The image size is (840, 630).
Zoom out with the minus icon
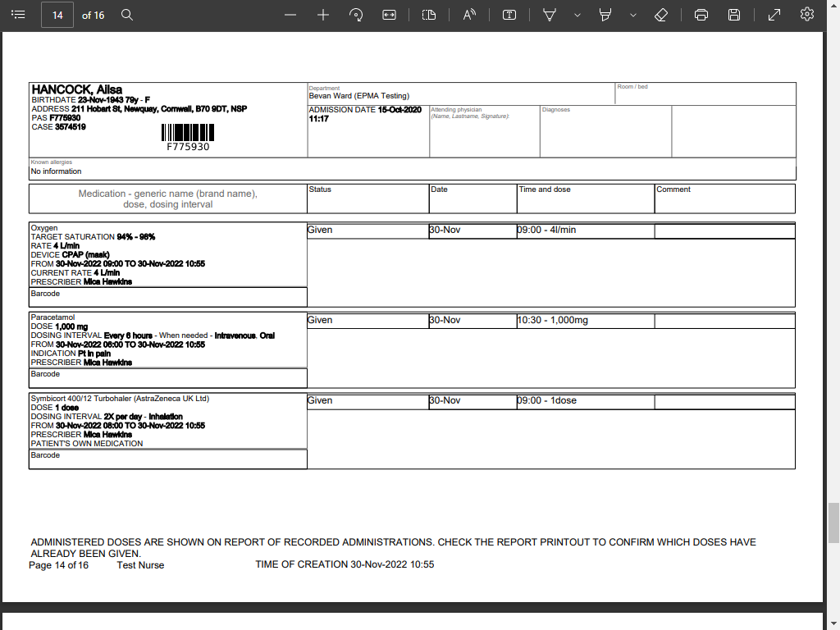point(290,15)
